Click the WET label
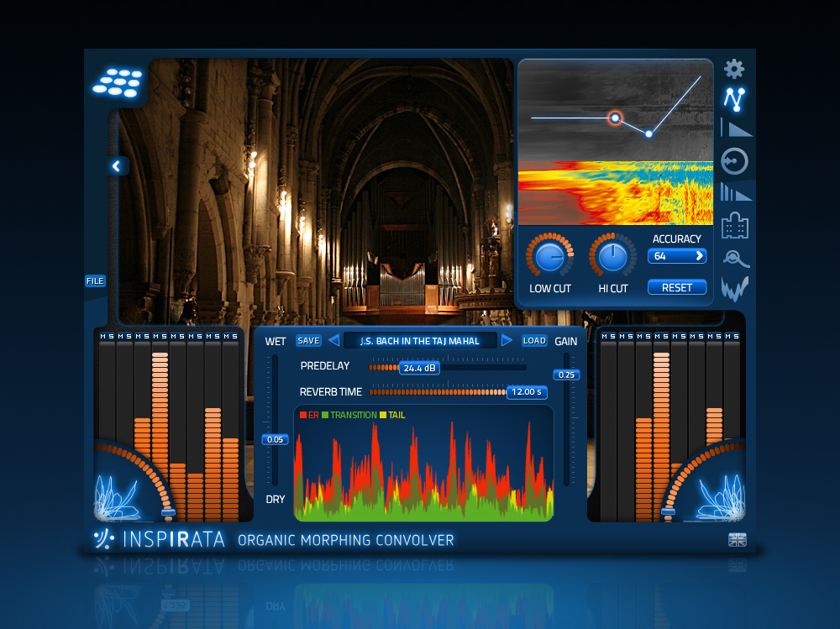Screen dimensions: 840x629 [276, 341]
